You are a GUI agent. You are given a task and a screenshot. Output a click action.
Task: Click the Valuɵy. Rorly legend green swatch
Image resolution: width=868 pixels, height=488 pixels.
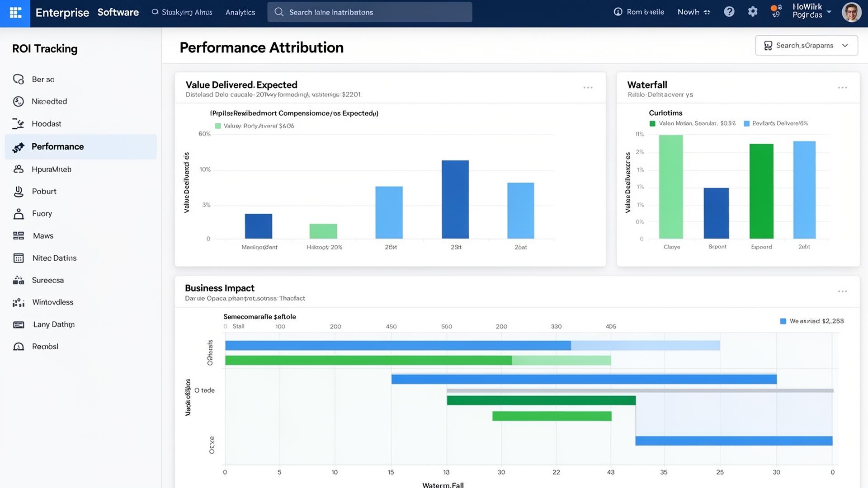tap(218, 126)
